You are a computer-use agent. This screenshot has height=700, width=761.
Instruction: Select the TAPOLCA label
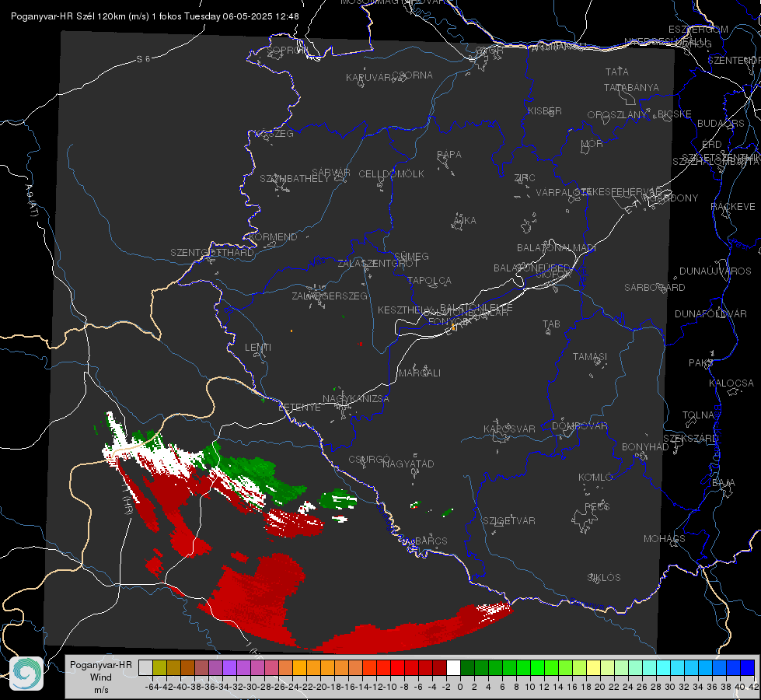[x=429, y=281]
